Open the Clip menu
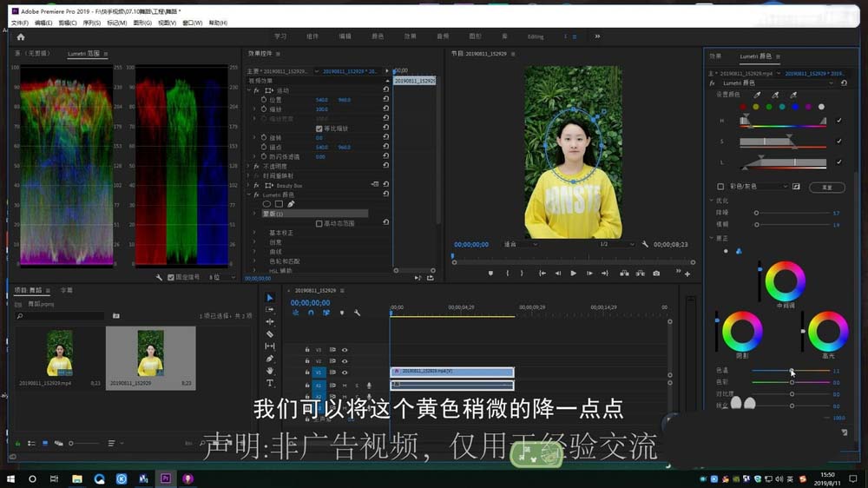The height and width of the screenshot is (488, 868). (x=68, y=23)
